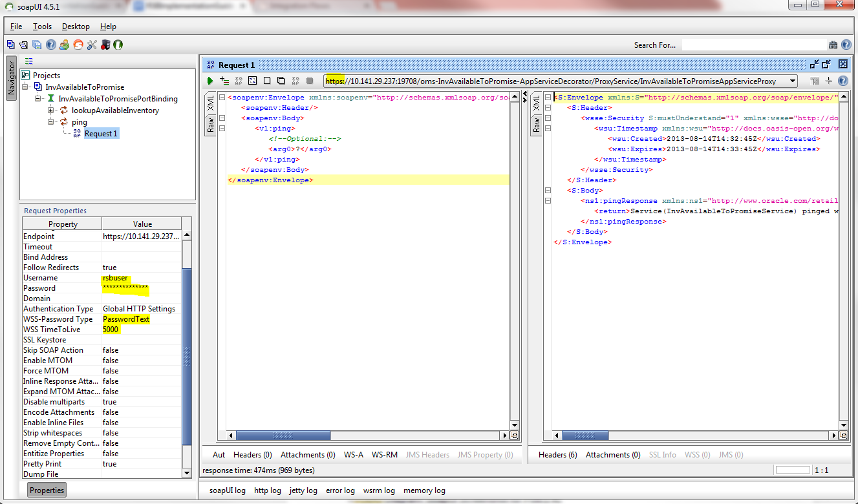858x504 pixels.
Task: Open the Tools menu
Action: [43, 26]
